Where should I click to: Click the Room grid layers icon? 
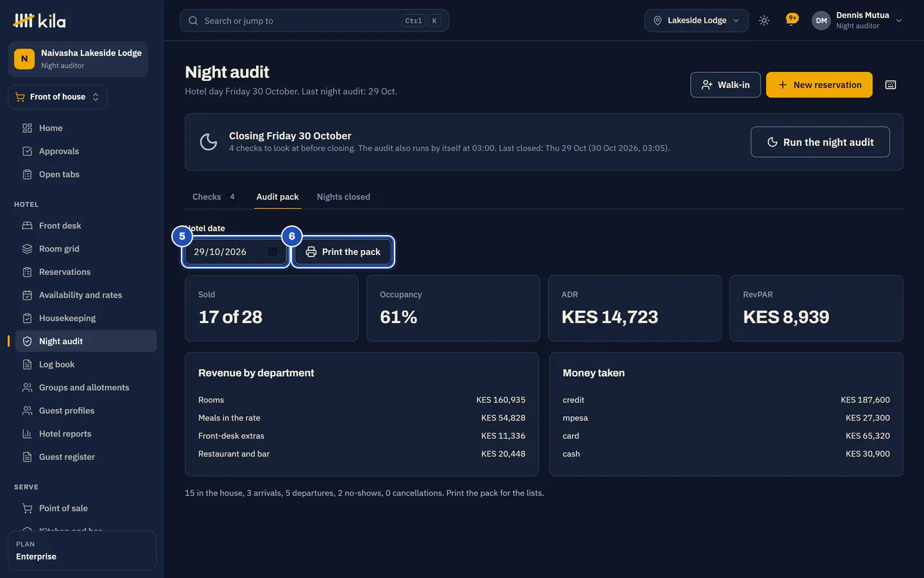pyautogui.click(x=27, y=249)
